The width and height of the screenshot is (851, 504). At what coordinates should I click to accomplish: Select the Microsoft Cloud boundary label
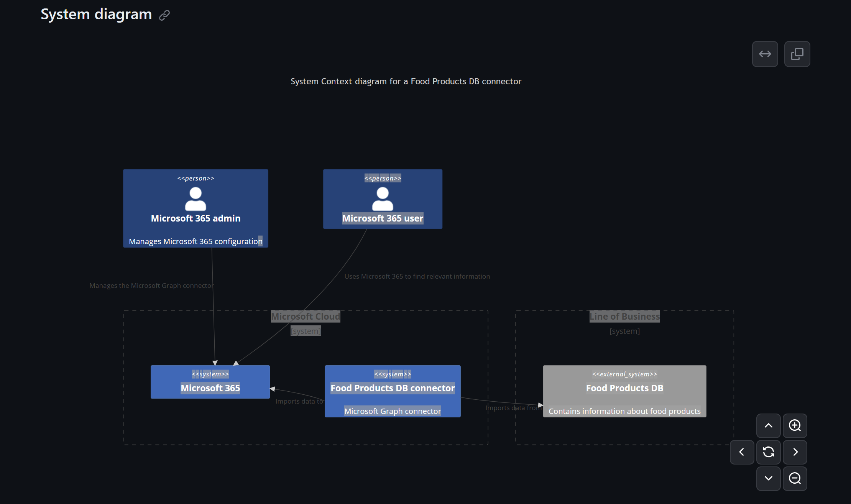click(305, 316)
